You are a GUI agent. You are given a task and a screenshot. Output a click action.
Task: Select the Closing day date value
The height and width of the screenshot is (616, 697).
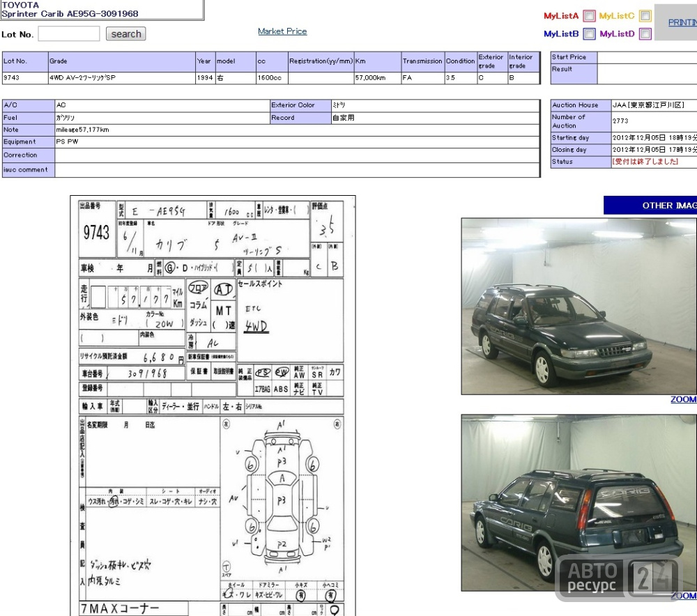[x=654, y=150]
